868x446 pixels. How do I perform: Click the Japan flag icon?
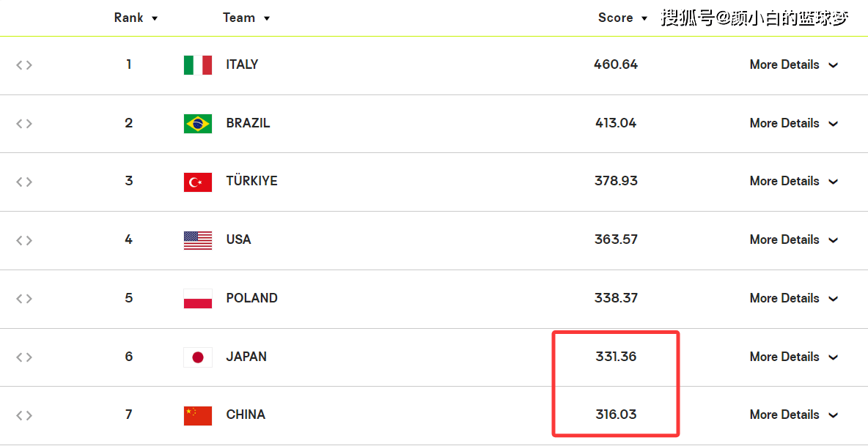[198, 357]
